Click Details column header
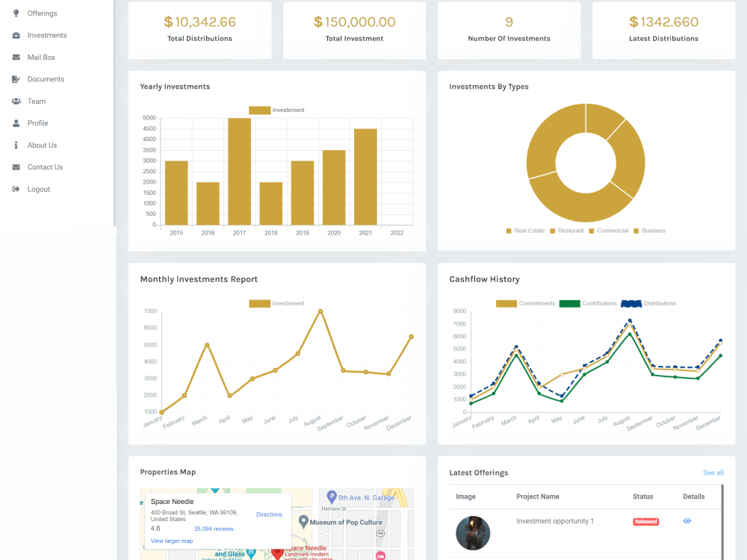Screen dimensions: 747x560 pos(693,497)
